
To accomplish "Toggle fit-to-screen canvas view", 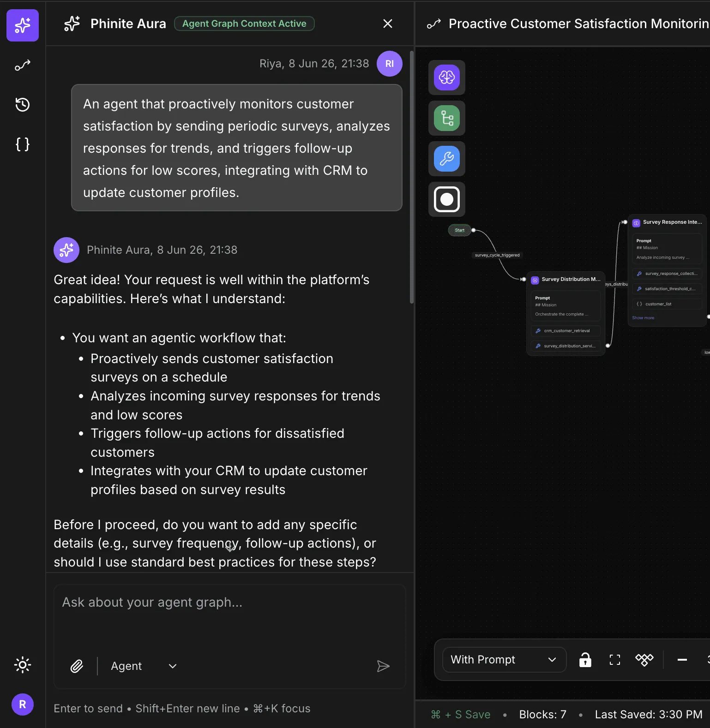I will pyautogui.click(x=615, y=660).
